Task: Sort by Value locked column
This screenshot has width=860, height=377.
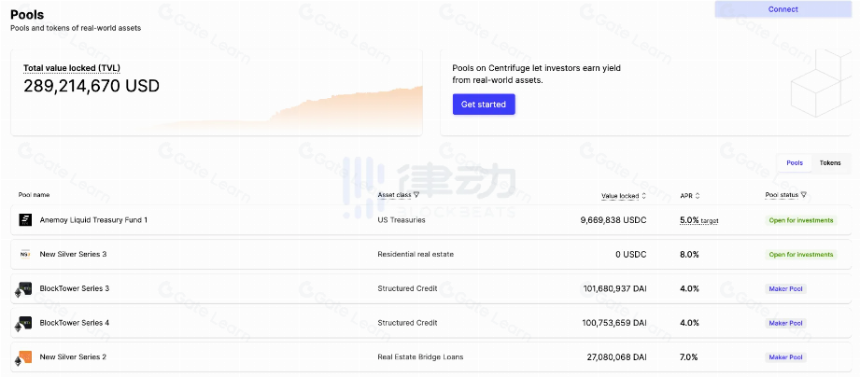Action: [x=624, y=195]
